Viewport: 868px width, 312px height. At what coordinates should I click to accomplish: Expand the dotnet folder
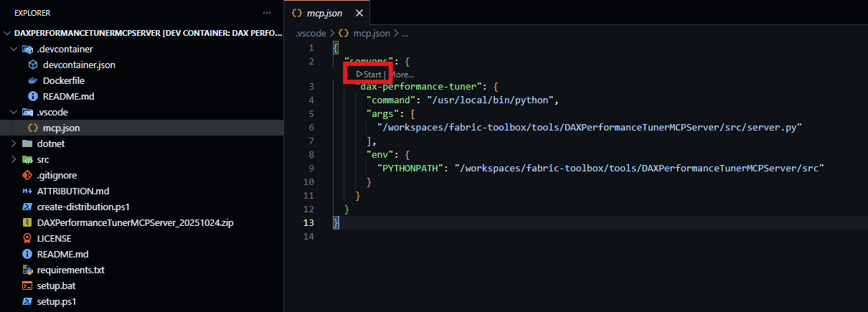tap(15, 143)
